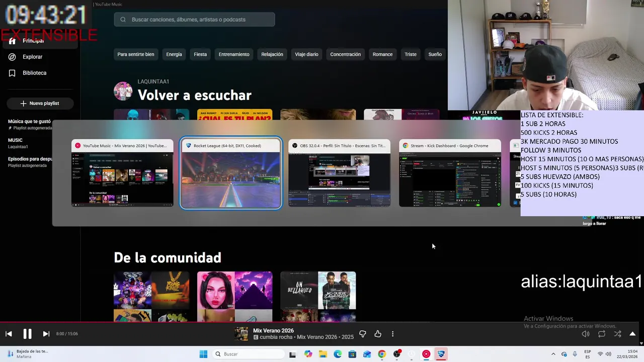Click the magnifier icon in the search box

pyautogui.click(x=123, y=20)
